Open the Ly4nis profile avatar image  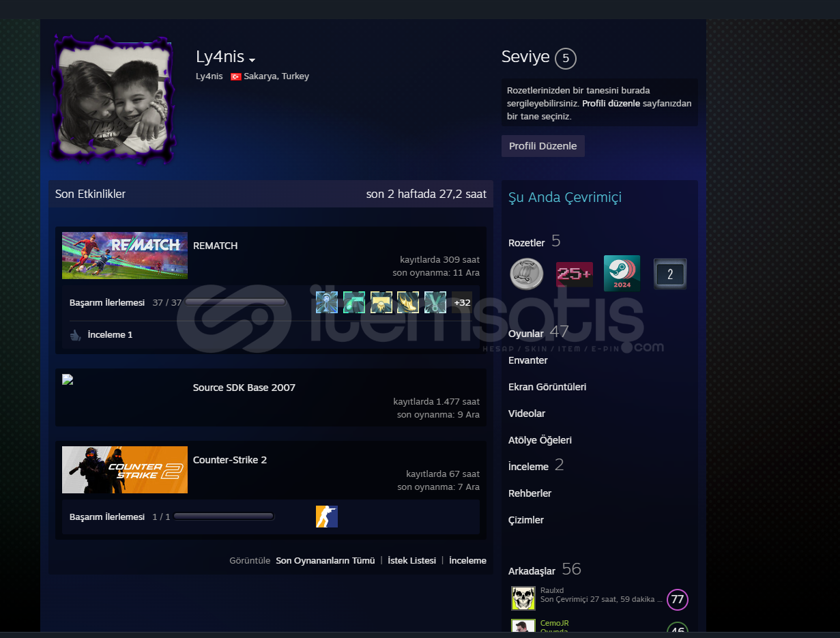[115, 100]
